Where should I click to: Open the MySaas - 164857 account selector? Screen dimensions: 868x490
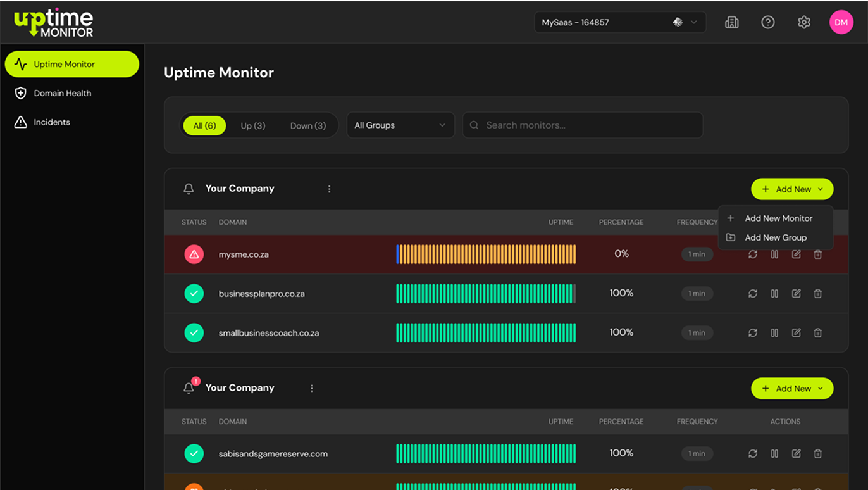[x=620, y=22]
